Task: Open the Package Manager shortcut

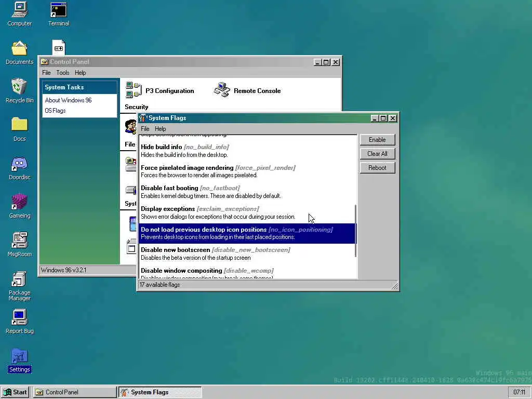Action: (x=19, y=286)
